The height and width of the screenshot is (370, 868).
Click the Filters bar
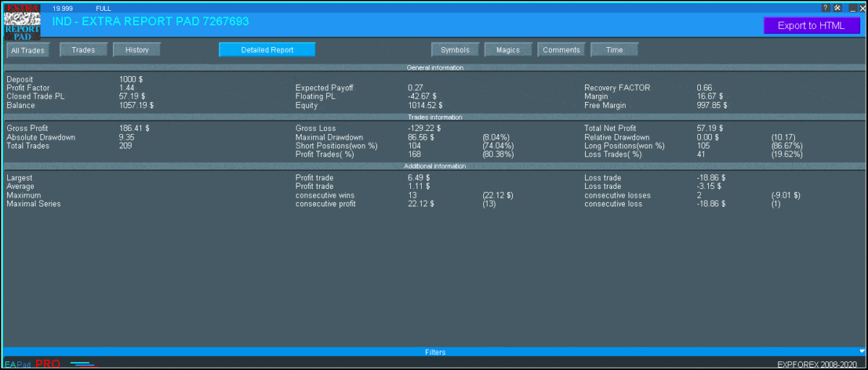434,352
